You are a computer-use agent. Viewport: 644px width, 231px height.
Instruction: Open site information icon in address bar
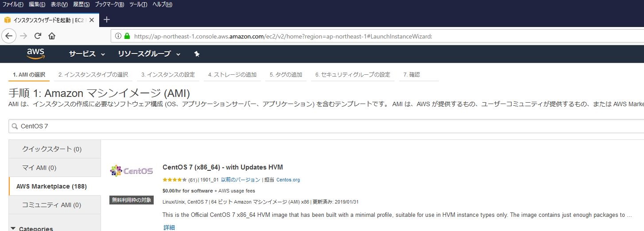coord(118,36)
